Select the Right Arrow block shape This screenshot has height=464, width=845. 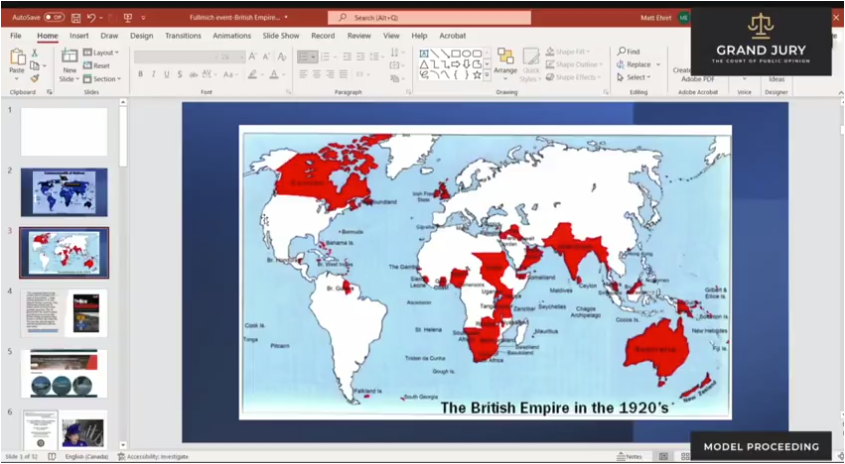click(456, 64)
